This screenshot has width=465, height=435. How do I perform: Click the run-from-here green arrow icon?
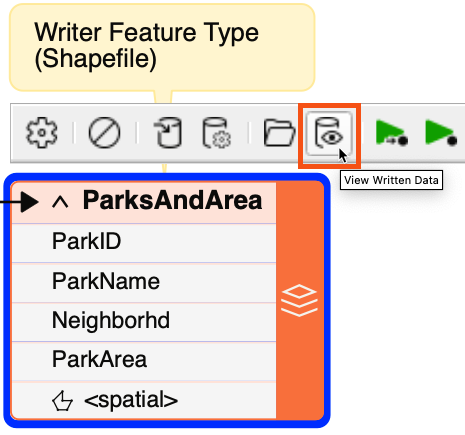392,133
